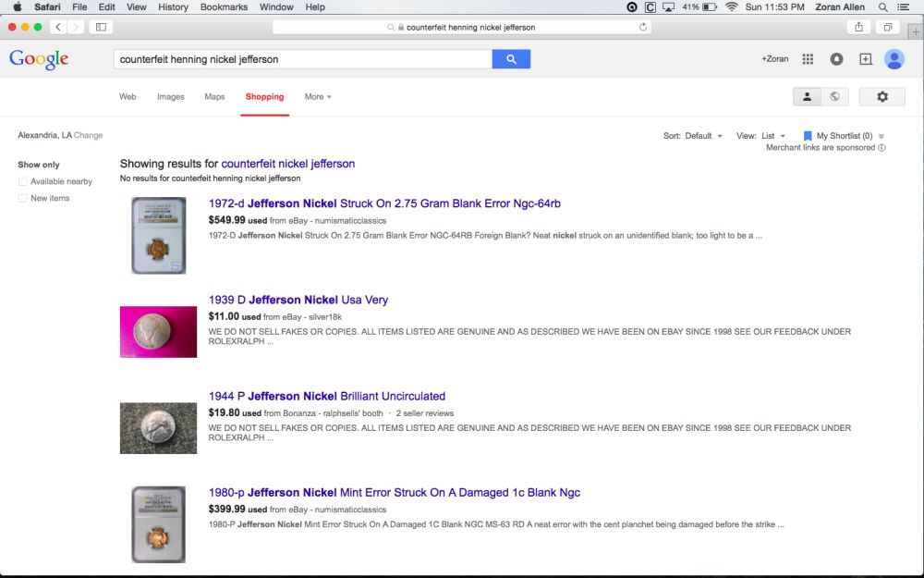This screenshot has width=924, height=578.
Task: Click 1980-p nickel slab thumbnail
Action: coord(159,524)
